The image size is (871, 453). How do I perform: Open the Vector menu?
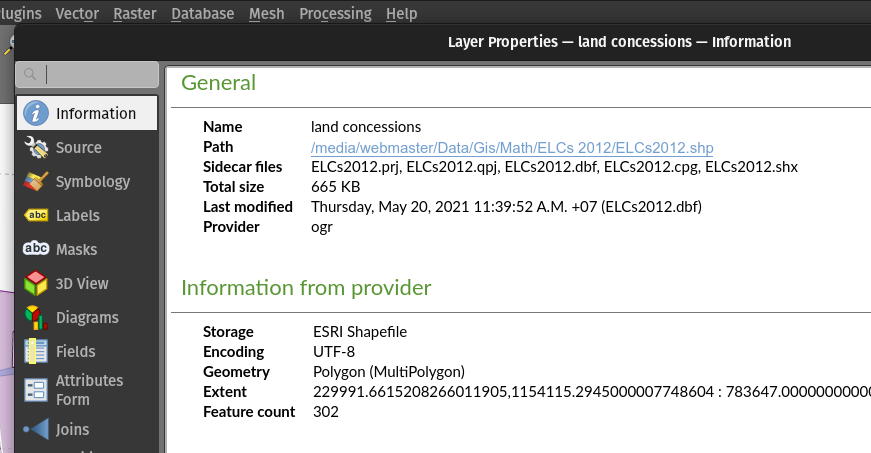point(77,14)
